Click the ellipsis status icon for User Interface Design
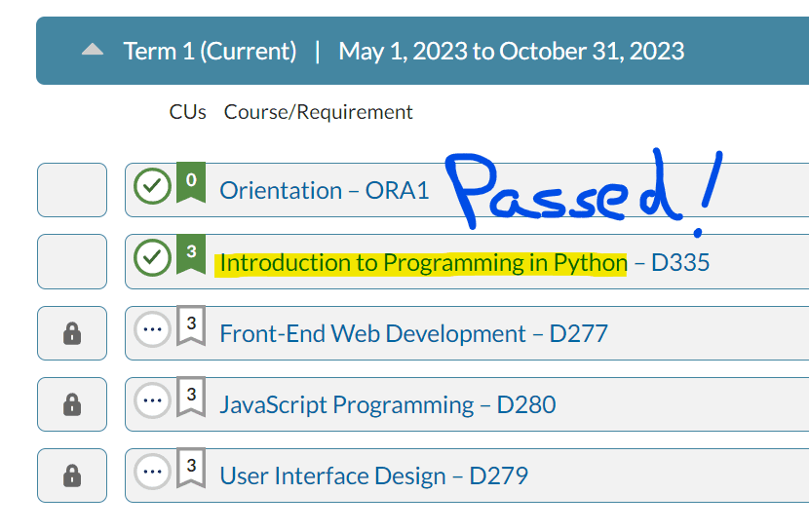Image resolution: width=809 pixels, height=532 pixels. coord(152,472)
